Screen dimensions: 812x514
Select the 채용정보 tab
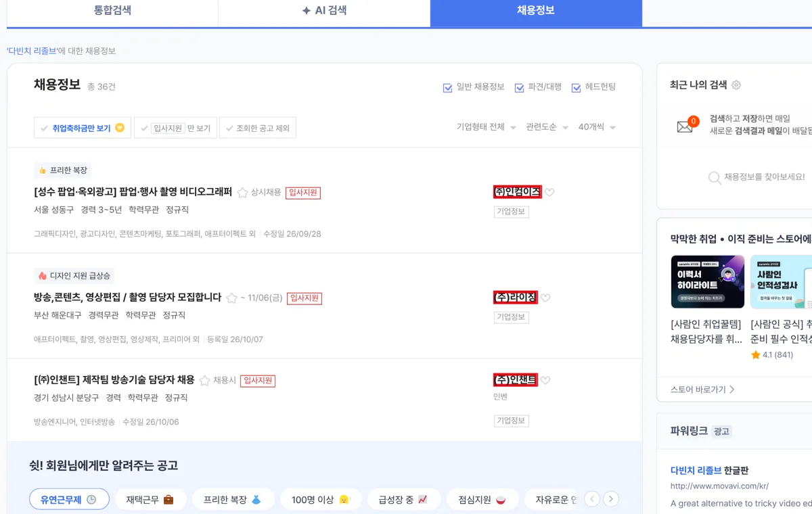pyautogui.click(x=536, y=11)
